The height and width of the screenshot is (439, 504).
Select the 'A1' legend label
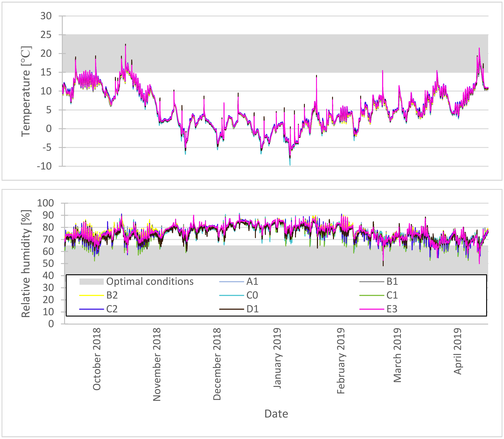pyautogui.click(x=252, y=281)
